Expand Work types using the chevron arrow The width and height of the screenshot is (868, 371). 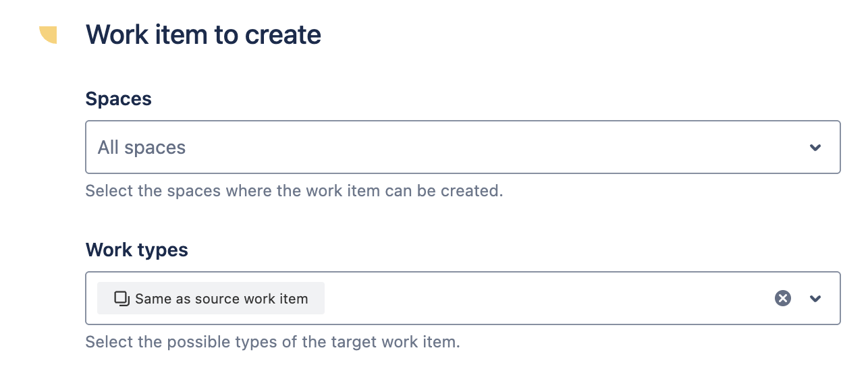(815, 298)
